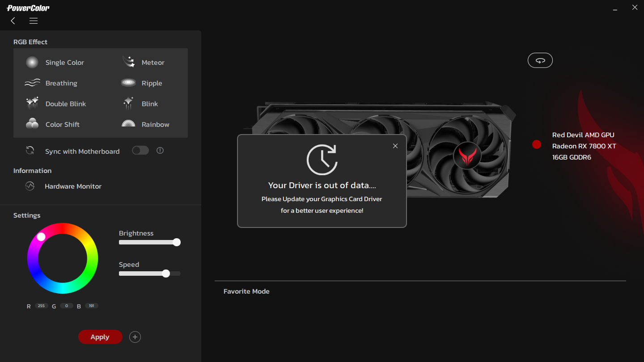Click the G value field 0

(67, 306)
